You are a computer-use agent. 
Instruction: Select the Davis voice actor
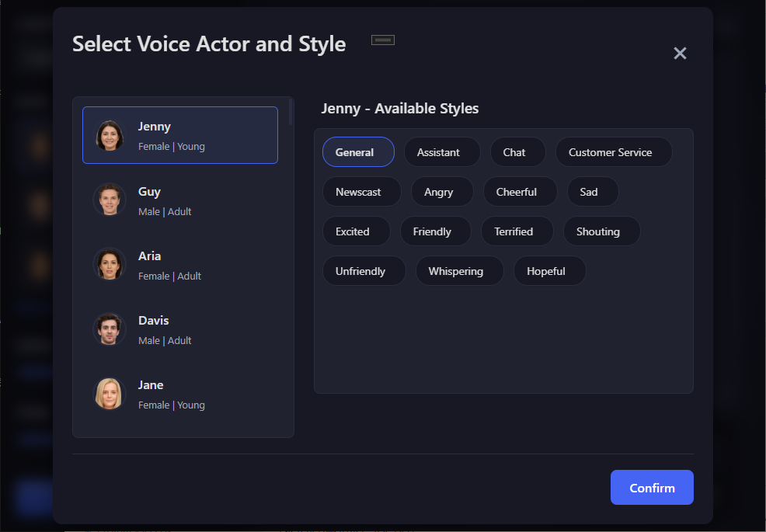180,329
